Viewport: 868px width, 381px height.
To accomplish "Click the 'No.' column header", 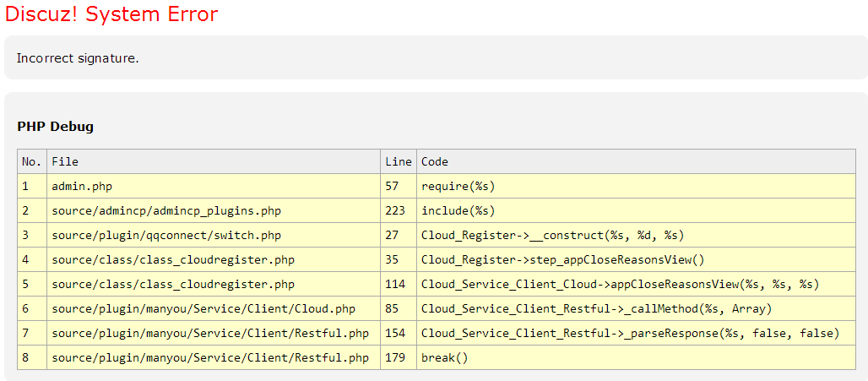I will coord(31,161).
